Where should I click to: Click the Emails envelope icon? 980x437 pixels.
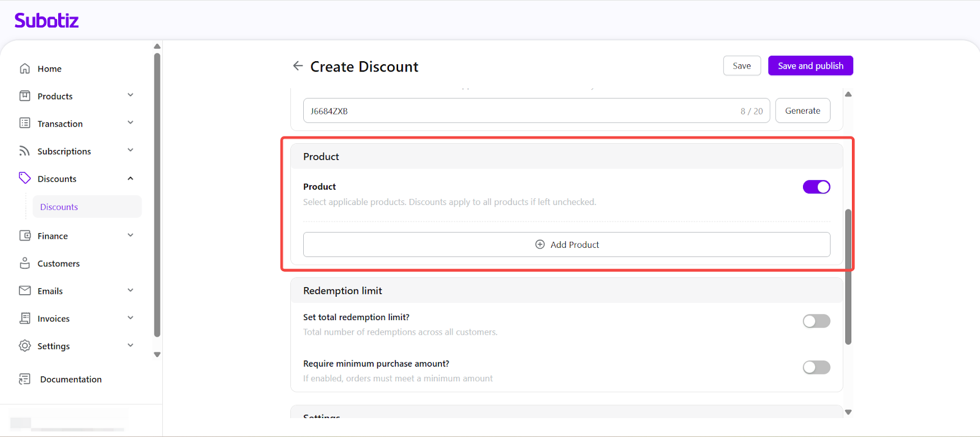tap(24, 291)
